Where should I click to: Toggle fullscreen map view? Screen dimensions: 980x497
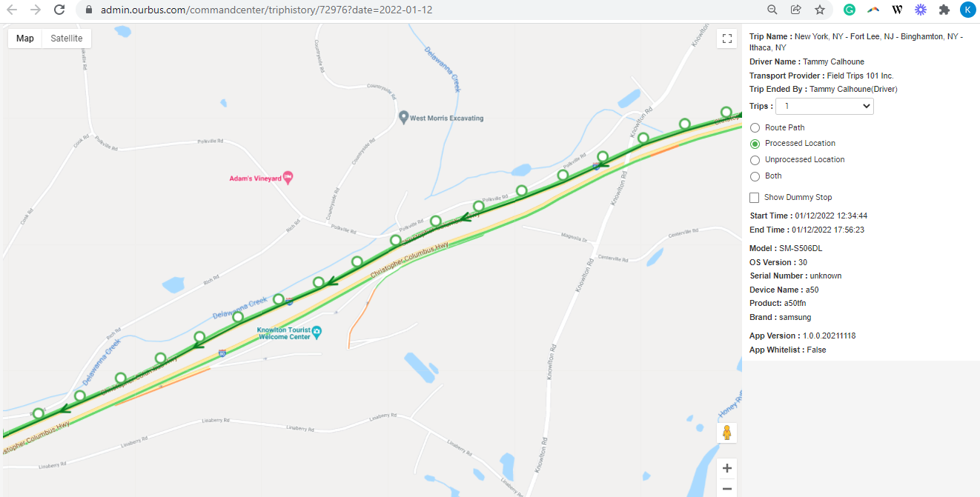(x=727, y=39)
